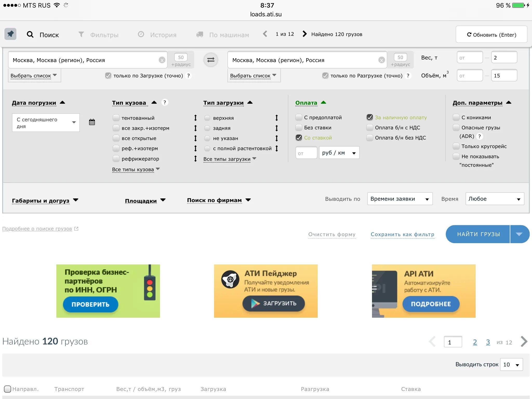
Task: Clear the unloading city field
Action: tap(381, 60)
